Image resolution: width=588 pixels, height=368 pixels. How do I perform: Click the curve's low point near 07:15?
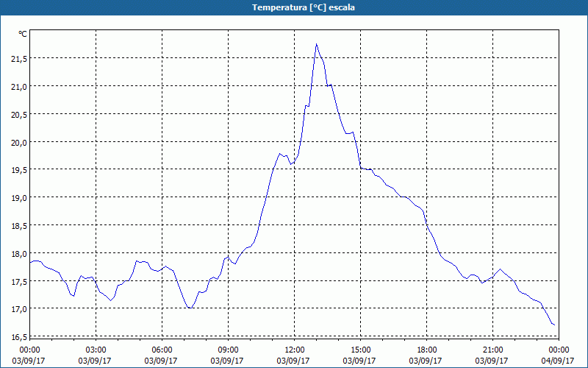190,308
